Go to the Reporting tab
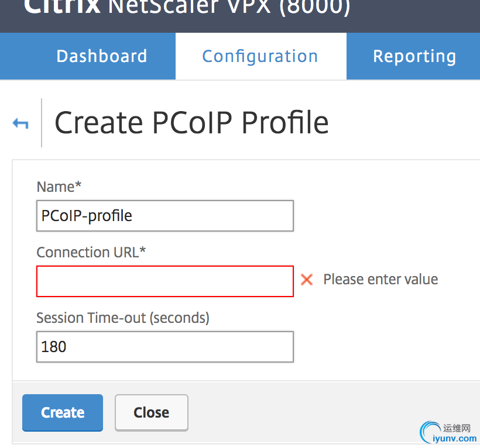This screenshot has height=448, width=480. 414,56
